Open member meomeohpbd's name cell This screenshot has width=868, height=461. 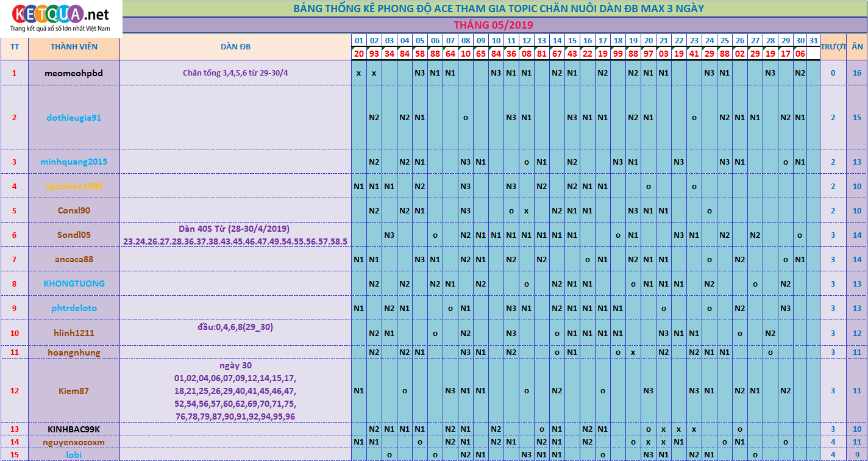point(74,73)
